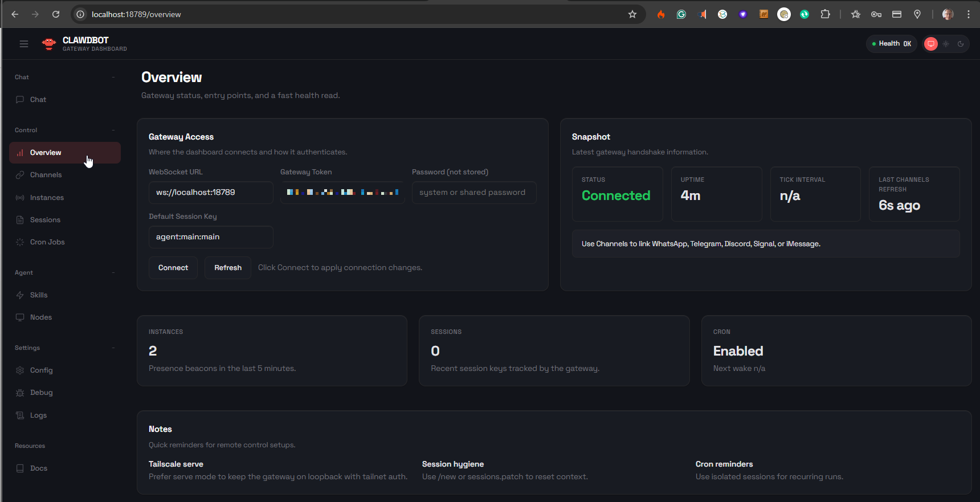Click the Health OK status pill
This screenshot has width=980, height=502.
coord(891,44)
